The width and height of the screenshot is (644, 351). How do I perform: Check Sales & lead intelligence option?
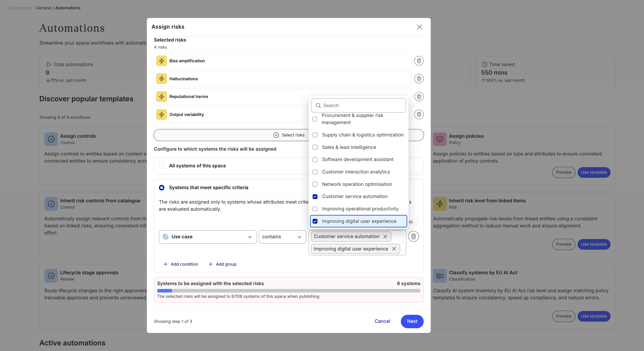point(315,147)
